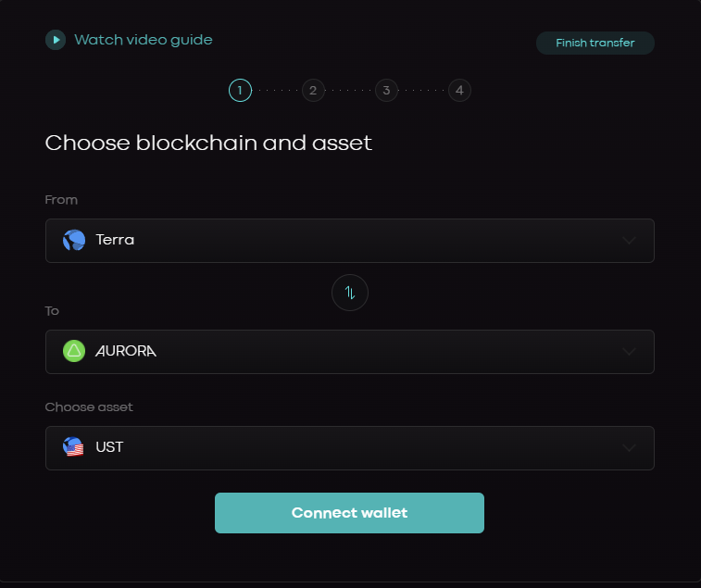Expand the From blockchain dropdown arrow
701x588 pixels.
(630, 241)
